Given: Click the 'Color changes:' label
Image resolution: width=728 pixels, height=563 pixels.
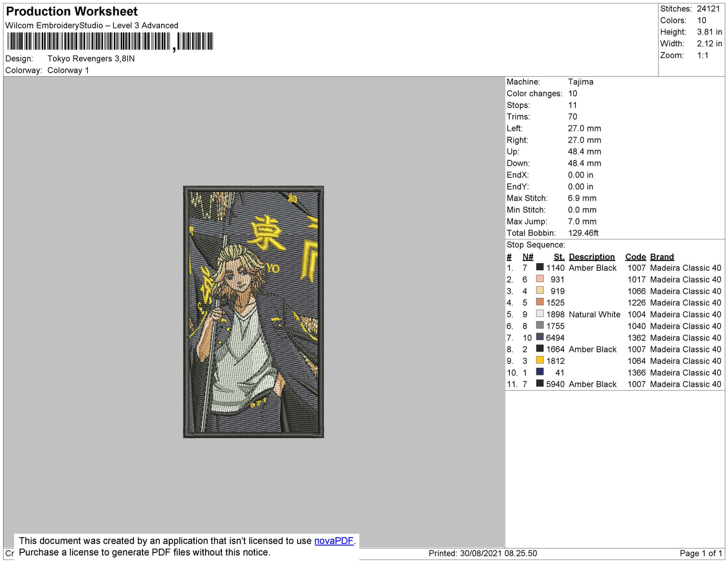Looking at the screenshot, I should click(x=535, y=94).
